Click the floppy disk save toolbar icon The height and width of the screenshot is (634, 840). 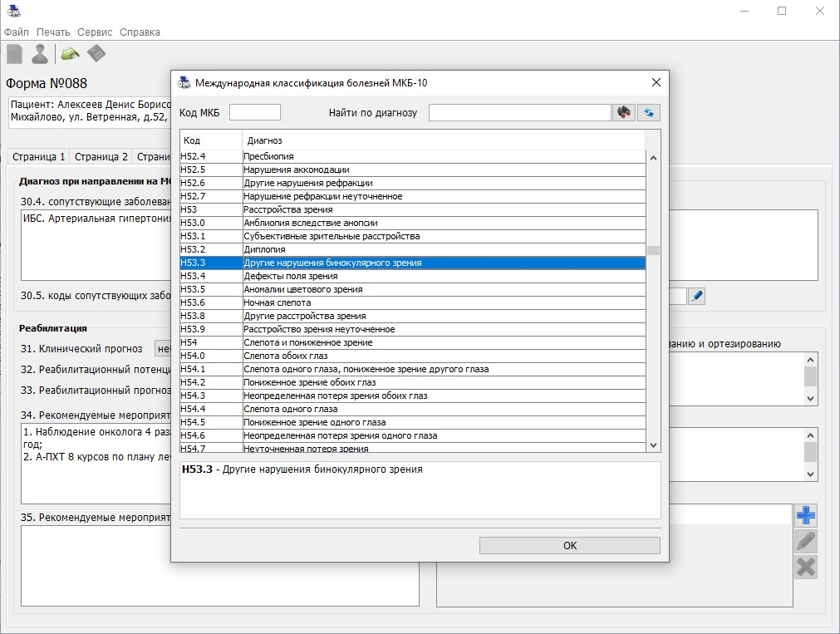coord(96,55)
